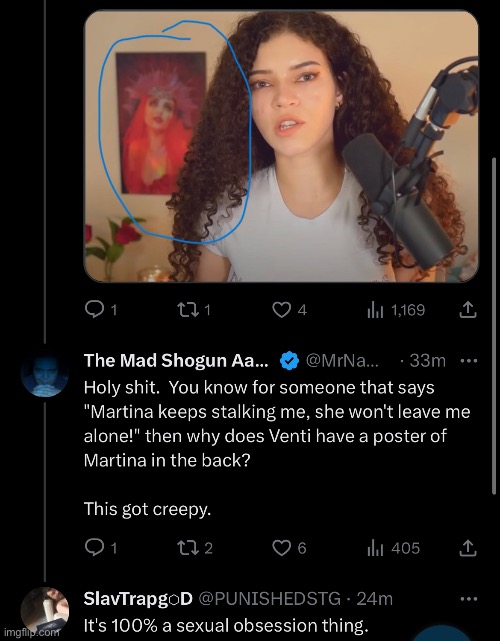Viewport: 500px width, 641px height.
Task: Open more options on The Mad Shogun's tweet
Action: point(469,361)
